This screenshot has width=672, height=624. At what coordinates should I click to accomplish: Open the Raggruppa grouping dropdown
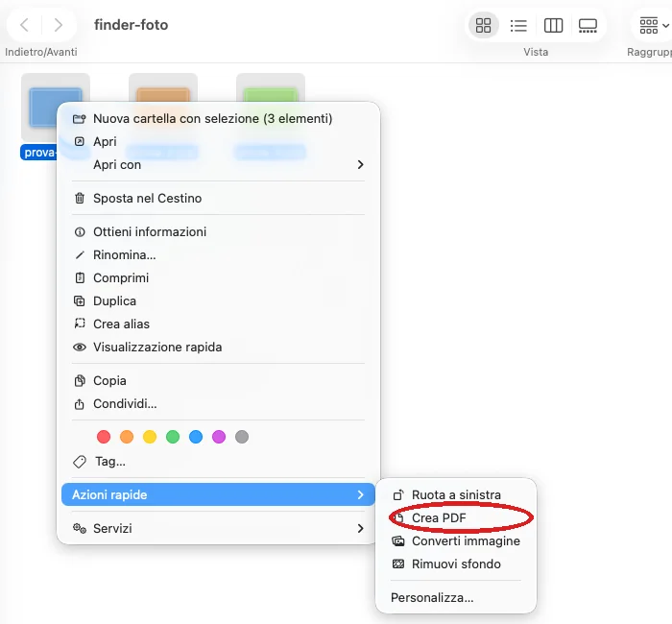pyautogui.click(x=653, y=25)
